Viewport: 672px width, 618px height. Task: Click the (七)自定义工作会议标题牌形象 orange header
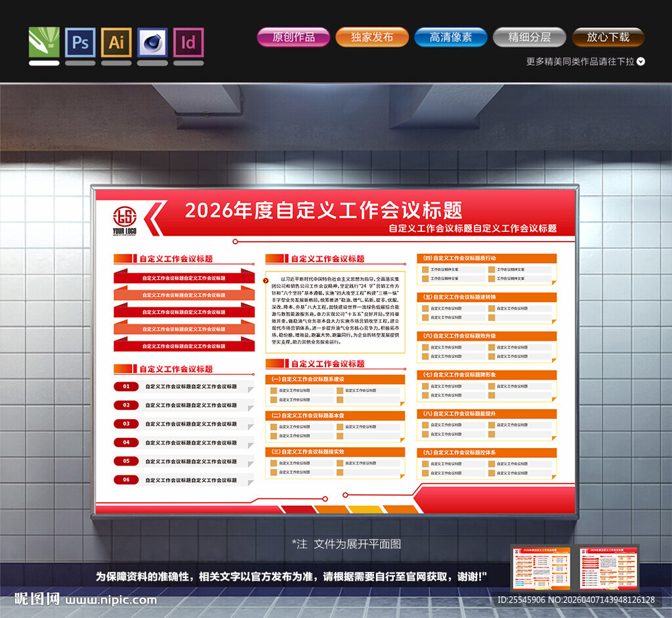[487, 375]
